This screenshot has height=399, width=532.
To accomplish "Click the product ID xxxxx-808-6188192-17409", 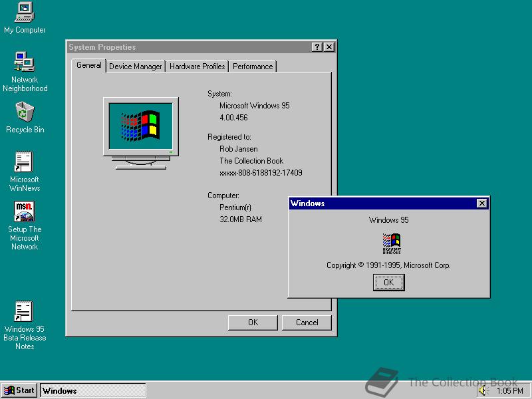I will pos(261,173).
